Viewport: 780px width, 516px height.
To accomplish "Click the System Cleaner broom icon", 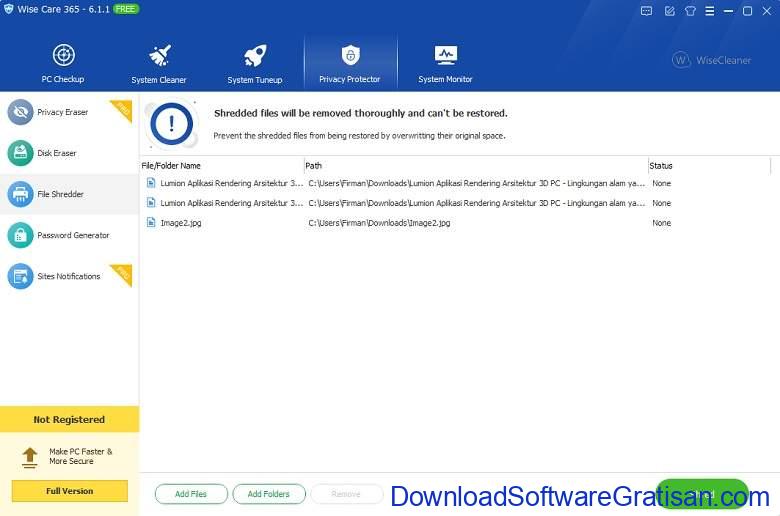I will tap(160, 55).
